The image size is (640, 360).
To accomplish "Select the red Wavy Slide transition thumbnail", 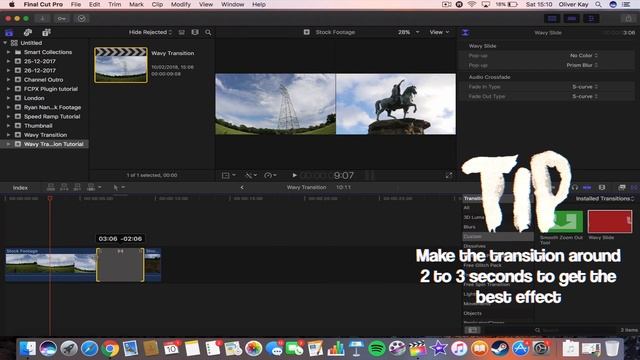I will [x=610, y=222].
